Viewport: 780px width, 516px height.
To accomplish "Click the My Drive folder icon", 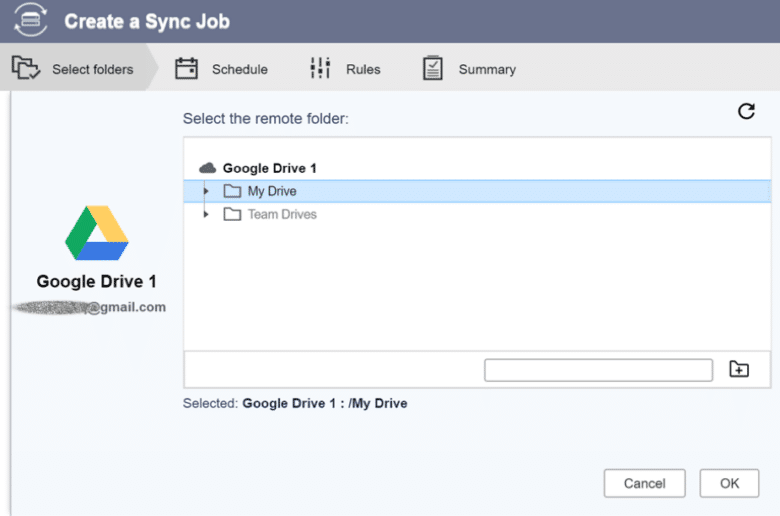I will point(232,191).
